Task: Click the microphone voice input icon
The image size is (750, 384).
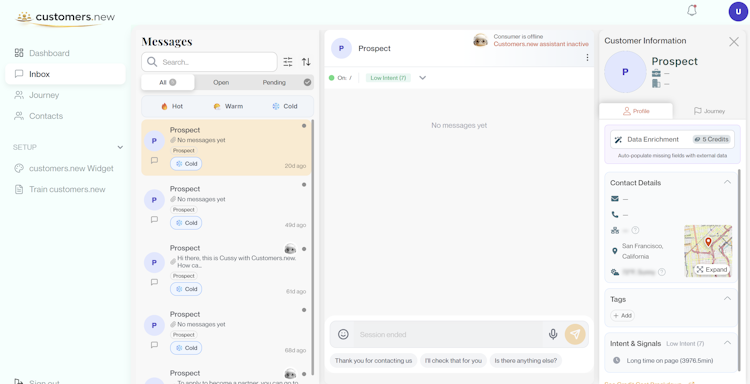Action: [x=553, y=334]
